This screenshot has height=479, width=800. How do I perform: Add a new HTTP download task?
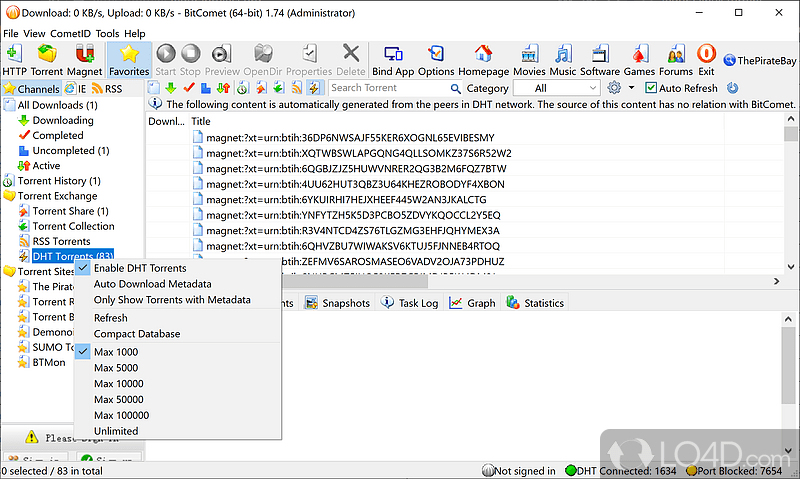click(14, 60)
